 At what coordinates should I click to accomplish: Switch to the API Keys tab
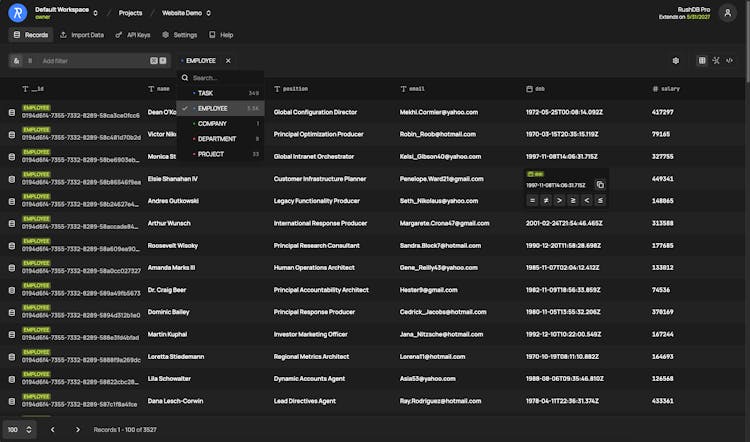point(135,35)
